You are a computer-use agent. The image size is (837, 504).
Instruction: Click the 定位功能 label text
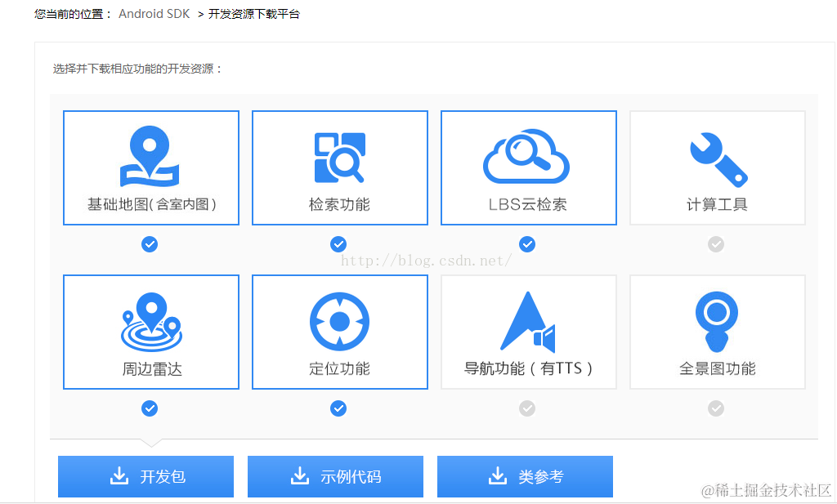coord(339,368)
